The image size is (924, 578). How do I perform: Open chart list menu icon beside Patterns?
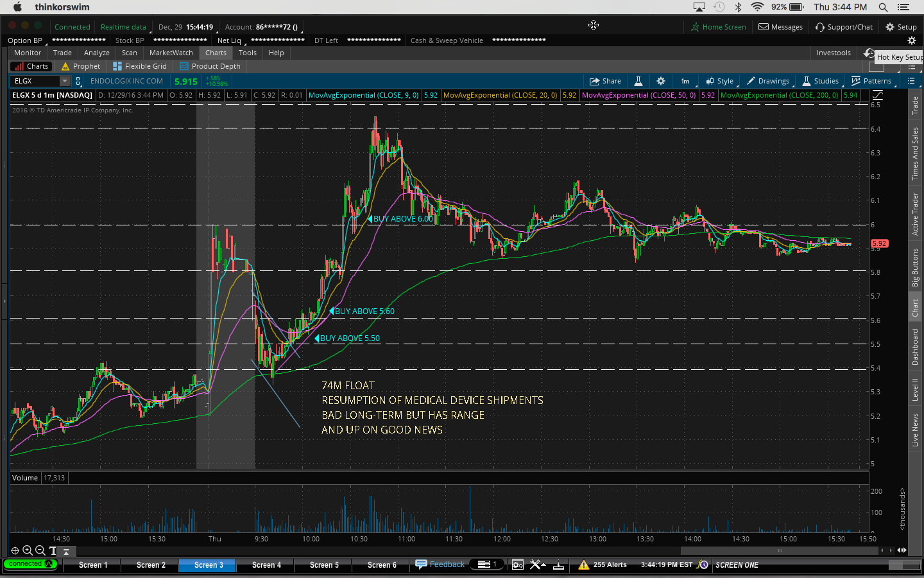(911, 81)
